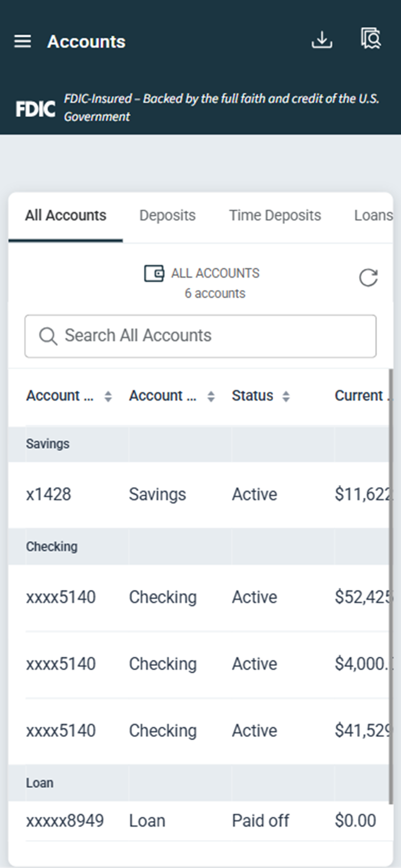The image size is (401, 868).
Task: Refresh the accounts list
Action: tap(368, 277)
